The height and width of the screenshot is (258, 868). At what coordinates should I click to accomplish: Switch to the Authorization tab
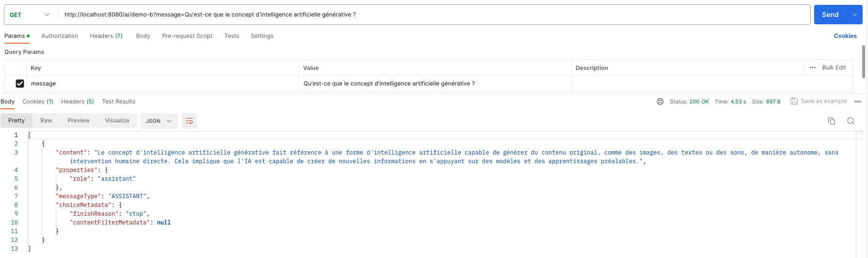pyautogui.click(x=60, y=36)
